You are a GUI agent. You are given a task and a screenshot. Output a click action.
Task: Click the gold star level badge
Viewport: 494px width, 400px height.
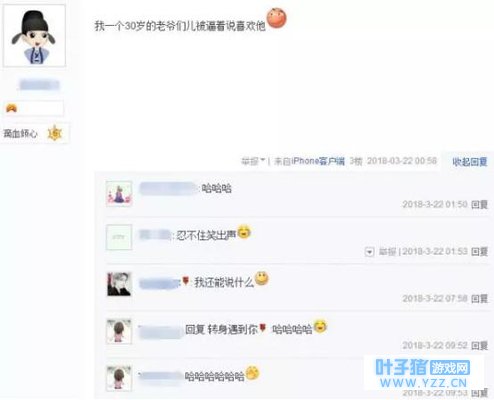point(55,134)
